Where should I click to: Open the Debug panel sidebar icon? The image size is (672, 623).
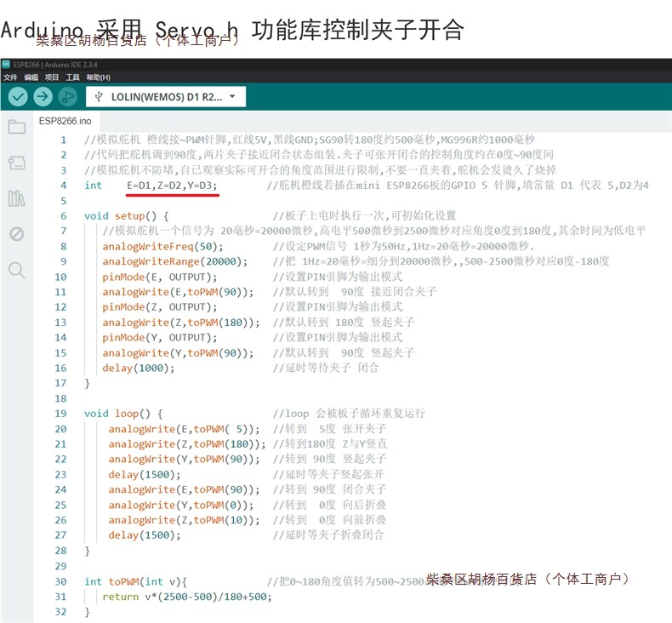17,234
